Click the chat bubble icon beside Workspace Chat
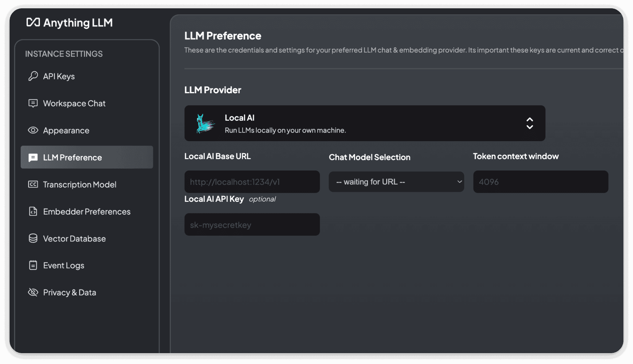The image size is (633, 364). tap(33, 103)
